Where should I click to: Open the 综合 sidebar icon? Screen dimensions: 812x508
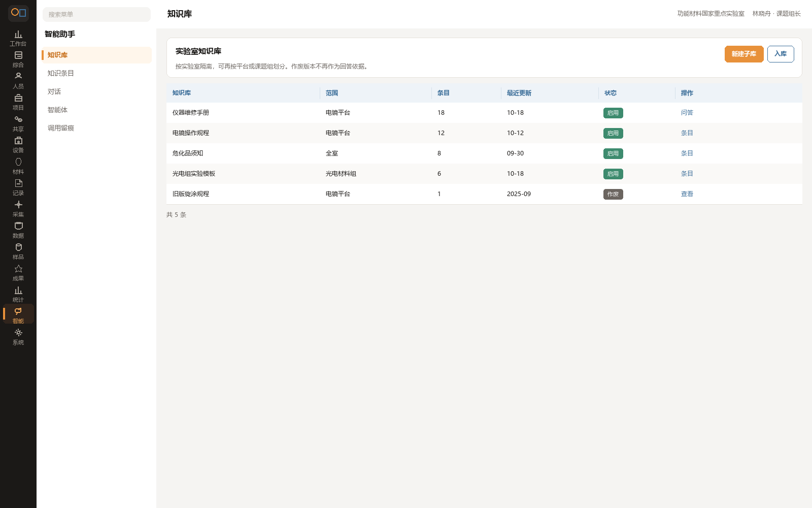point(18,60)
